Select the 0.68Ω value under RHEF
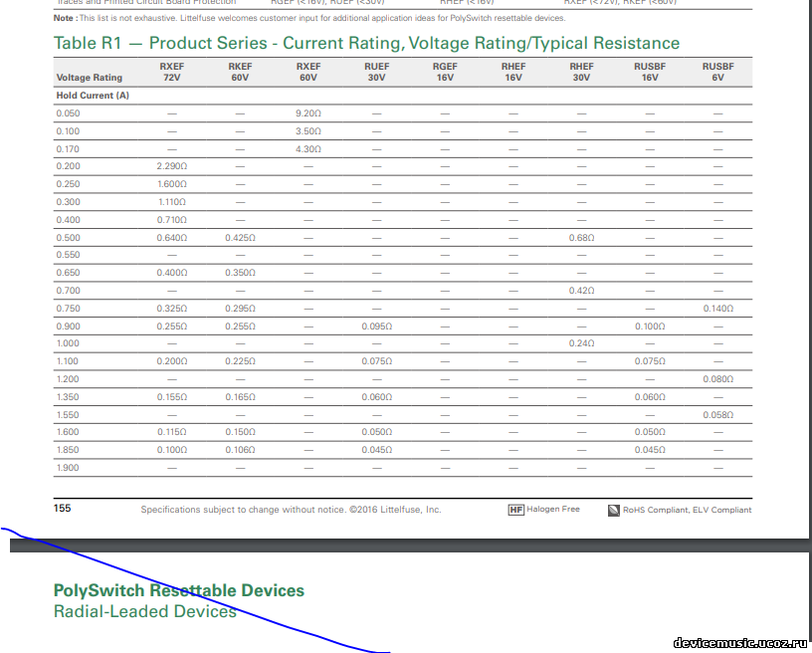This screenshot has height=653, width=812. click(x=581, y=238)
